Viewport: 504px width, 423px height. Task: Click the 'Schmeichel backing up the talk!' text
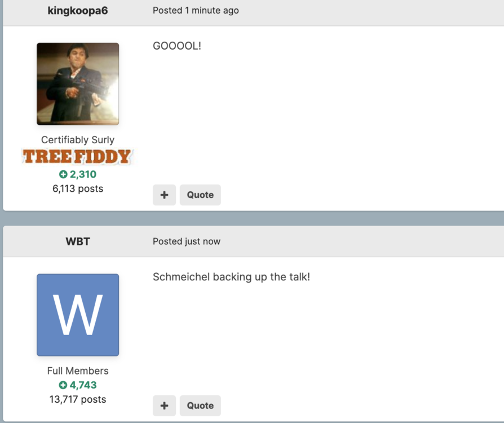[x=232, y=277]
